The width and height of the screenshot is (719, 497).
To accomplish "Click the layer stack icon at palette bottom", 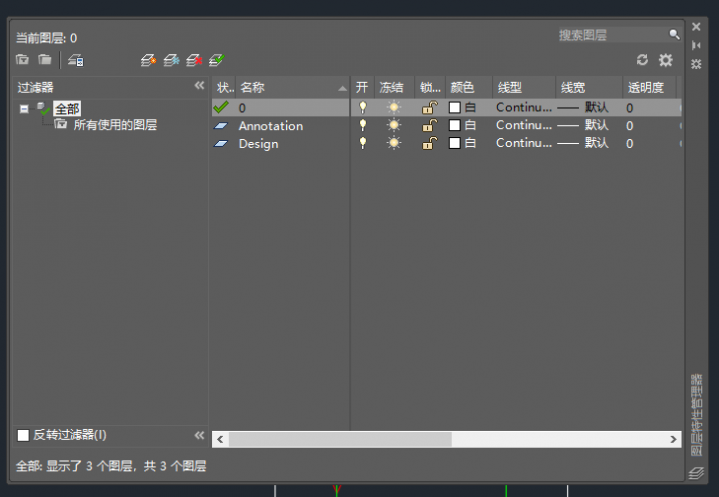I will coord(696,473).
